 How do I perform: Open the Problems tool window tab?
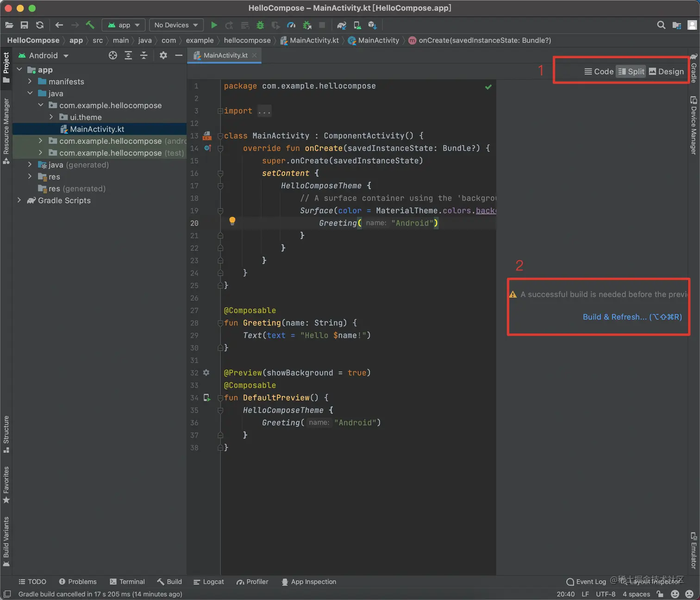point(78,581)
